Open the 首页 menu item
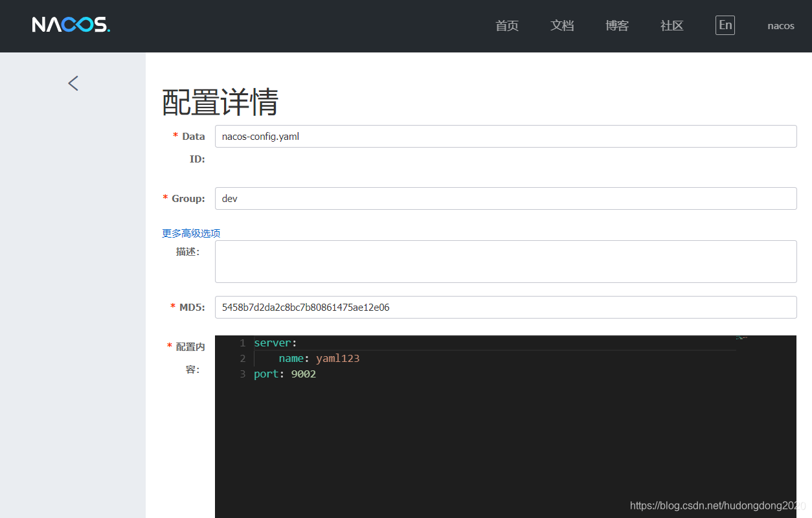This screenshot has height=518, width=812. [507, 26]
